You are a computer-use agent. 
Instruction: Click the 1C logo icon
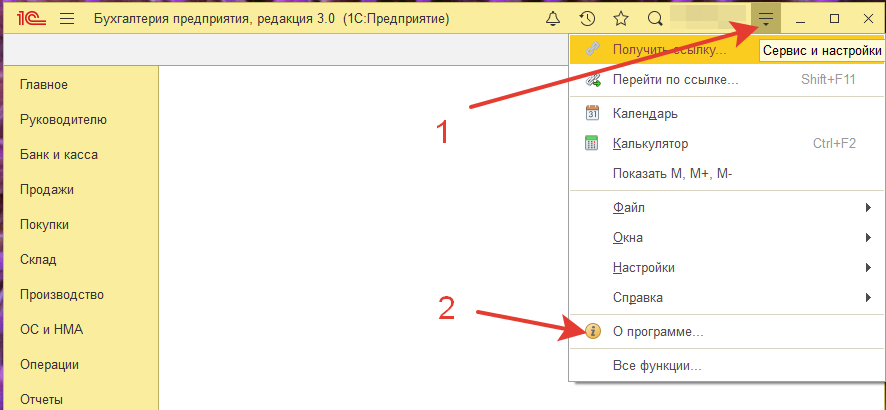click(31, 19)
